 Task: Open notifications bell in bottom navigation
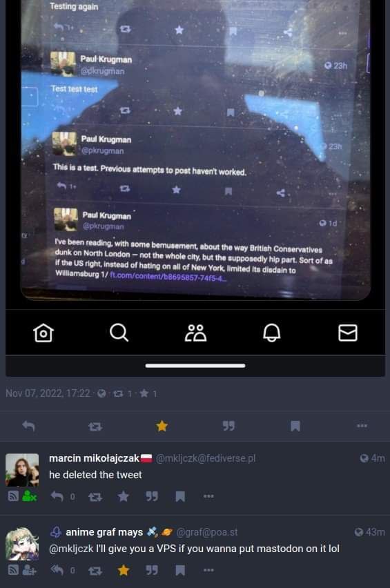271,333
